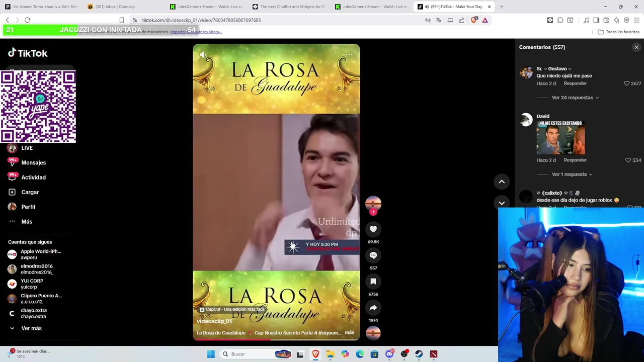The image size is (644, 362).
Task: Click the browser back arrow
Action: (8, 20)
